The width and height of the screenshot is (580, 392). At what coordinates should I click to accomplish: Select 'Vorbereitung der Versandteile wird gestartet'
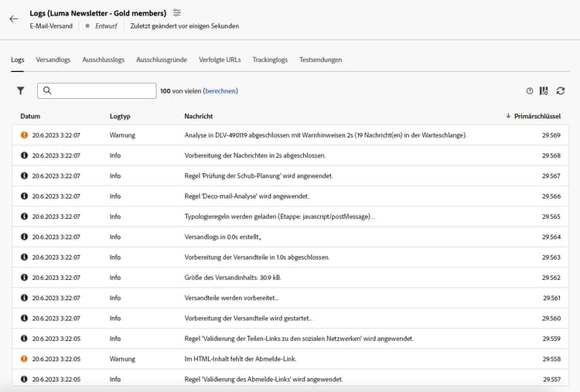click(248, 318)
